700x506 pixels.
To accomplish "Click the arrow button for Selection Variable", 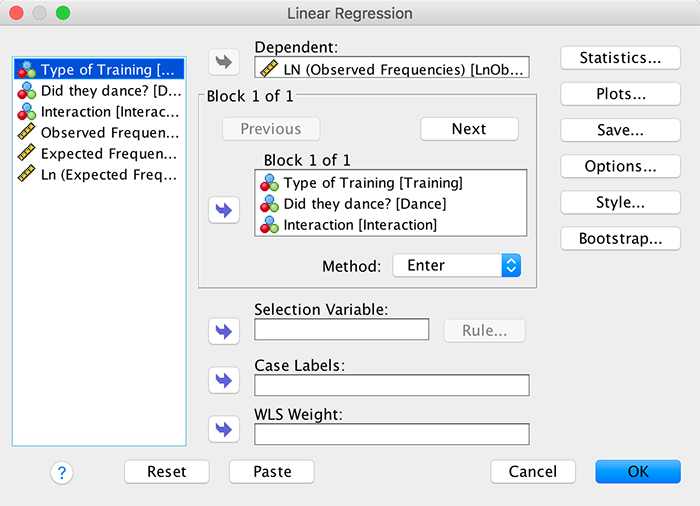I will (x=224, y=330).
